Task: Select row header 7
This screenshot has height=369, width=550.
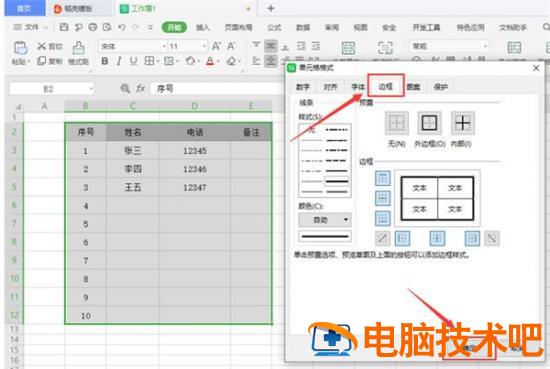Action: click(14, 224)
